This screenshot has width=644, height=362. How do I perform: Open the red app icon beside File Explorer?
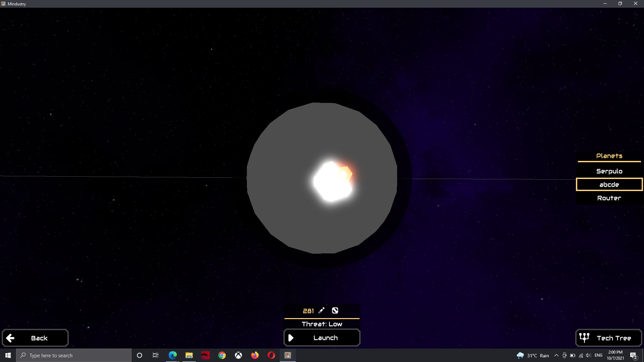pos(206,355)
